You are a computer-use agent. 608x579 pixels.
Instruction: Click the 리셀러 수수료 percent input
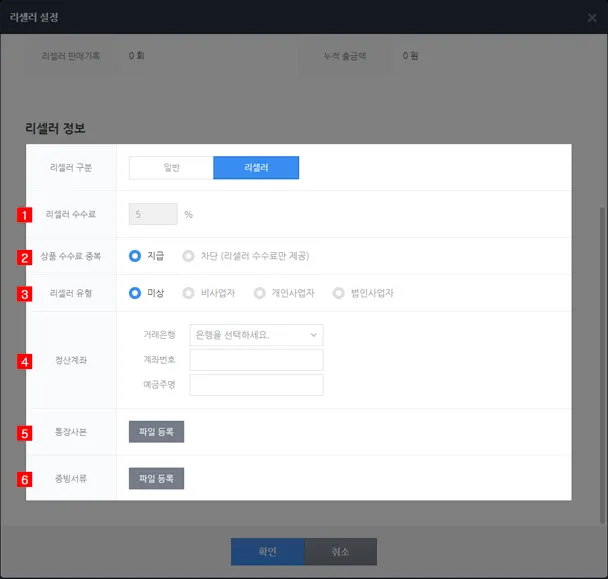153,214
